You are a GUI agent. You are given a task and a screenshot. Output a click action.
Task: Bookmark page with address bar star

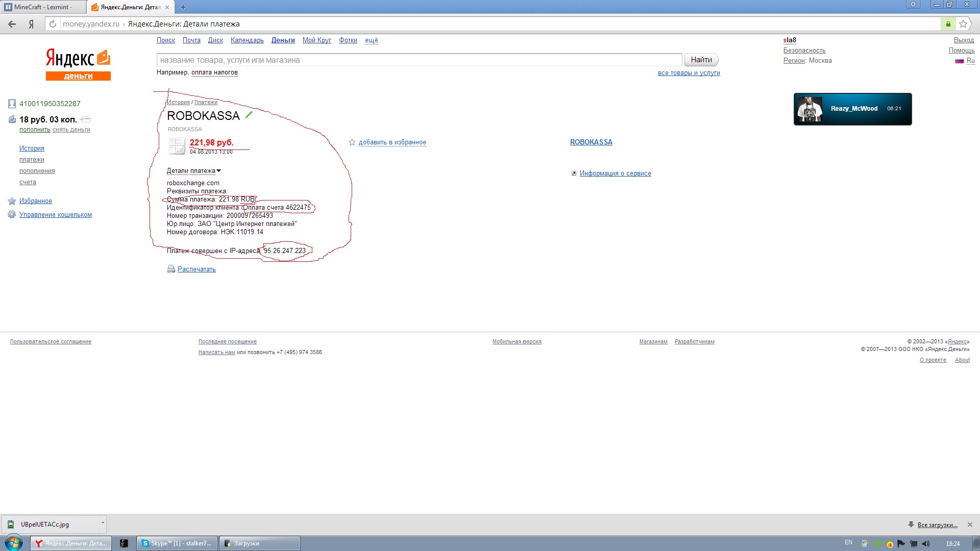point(963,24)
